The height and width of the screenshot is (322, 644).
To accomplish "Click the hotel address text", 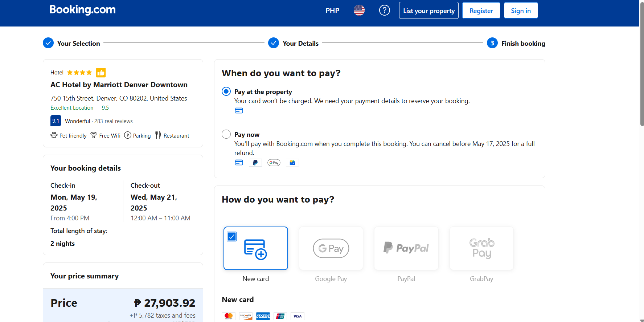I will (119, 98).
